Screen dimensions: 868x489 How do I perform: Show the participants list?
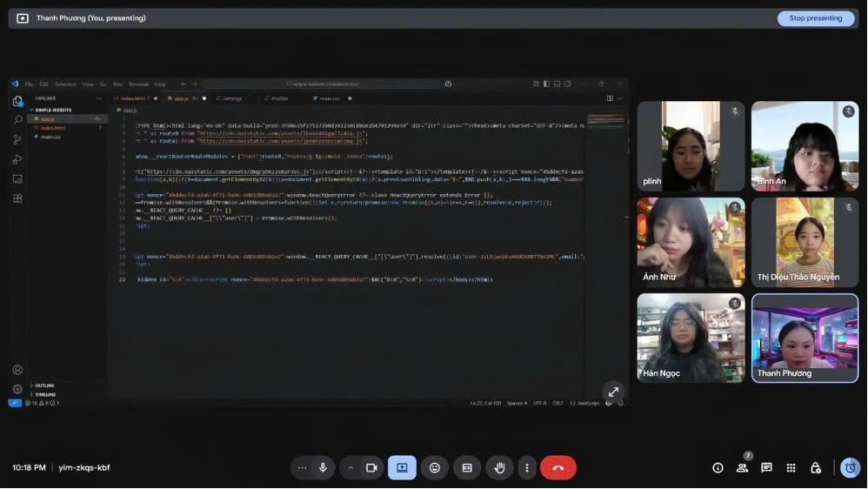tap(742, 467)
